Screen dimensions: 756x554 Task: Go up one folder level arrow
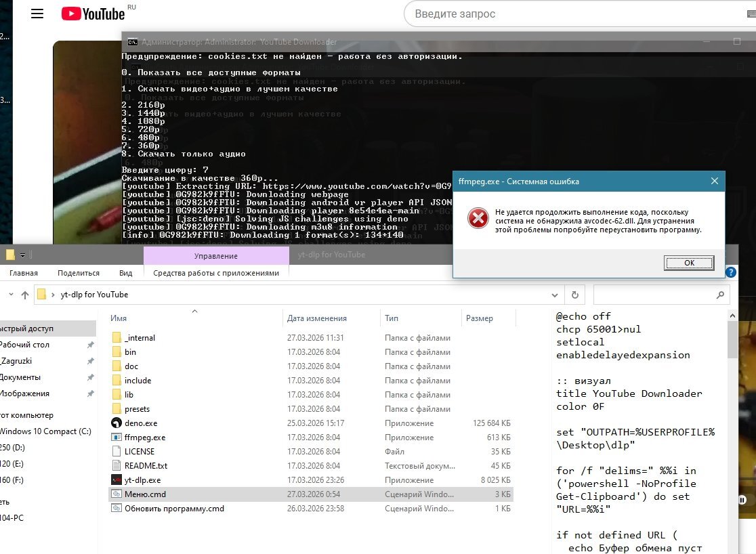pyautogui.click(x=25, y=295)
